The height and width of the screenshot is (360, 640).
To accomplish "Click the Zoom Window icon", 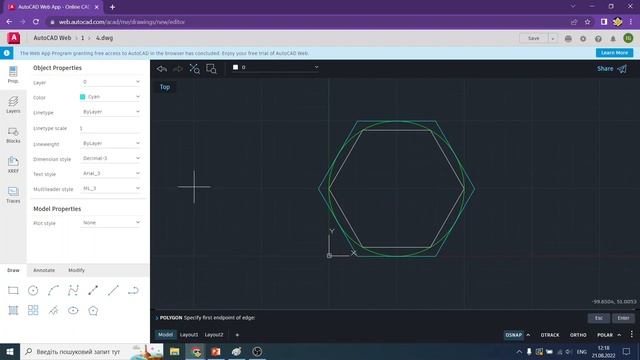I will [211, 69].
